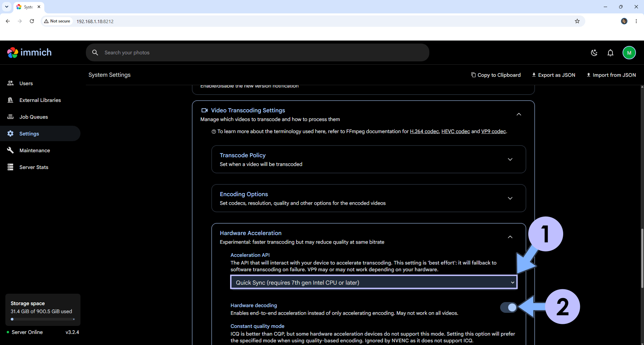This screenshot has height=345, width=644.
Task: Open notifications bell icon
Action: coord(610,53)
